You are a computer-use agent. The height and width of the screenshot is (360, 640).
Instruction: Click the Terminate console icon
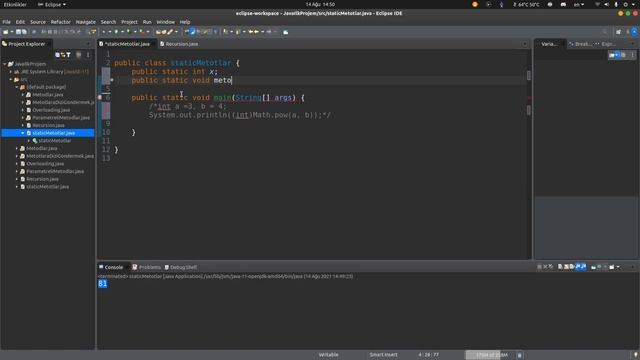click(x=539, y=267)
